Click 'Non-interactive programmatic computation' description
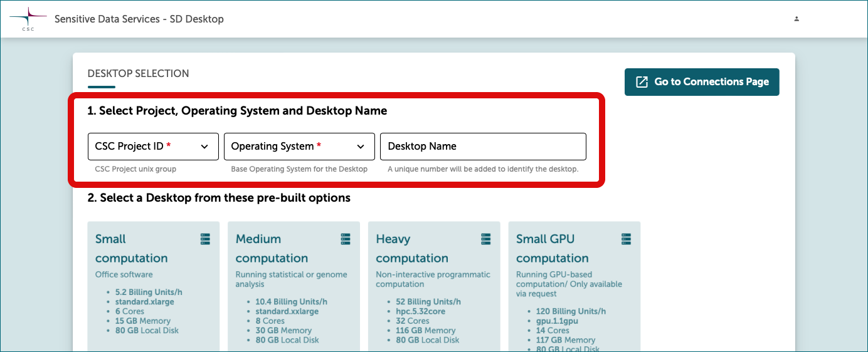Viewport: 868px width, 352px height. point(433,279)
